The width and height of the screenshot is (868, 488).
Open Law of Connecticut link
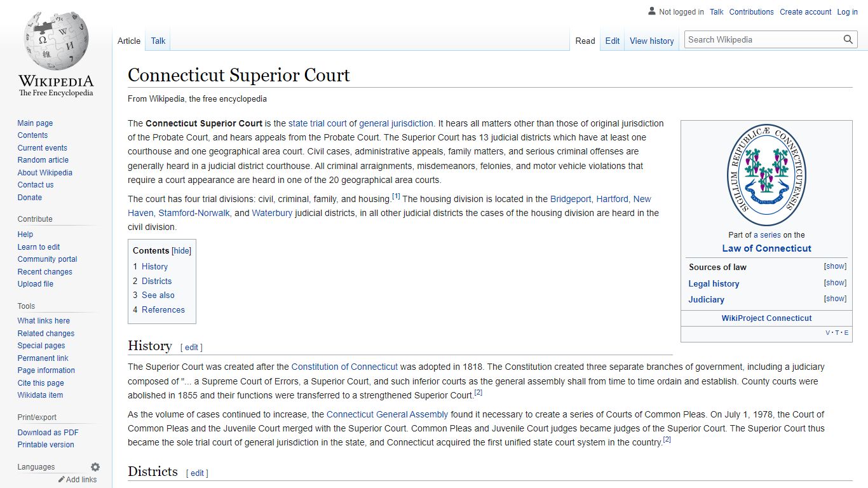(766, 248)
